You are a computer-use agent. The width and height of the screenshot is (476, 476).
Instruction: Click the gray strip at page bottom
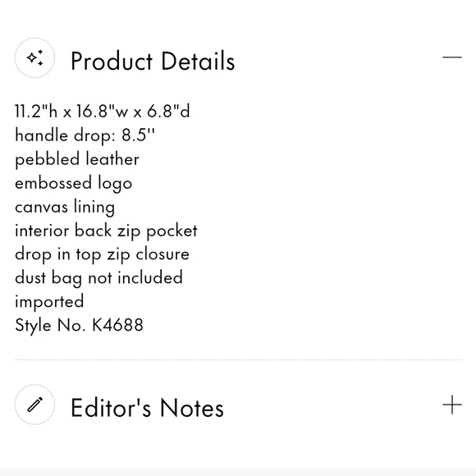[238, 472]
